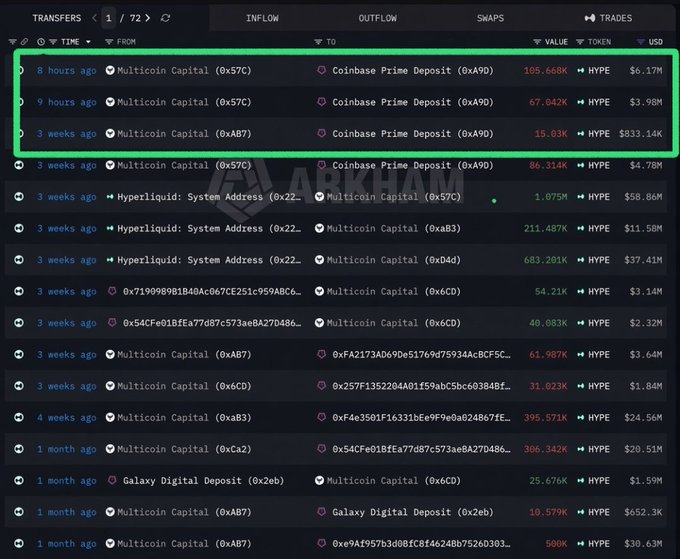Open transaction icon for 31.023K HYPE row

point(19,386)
